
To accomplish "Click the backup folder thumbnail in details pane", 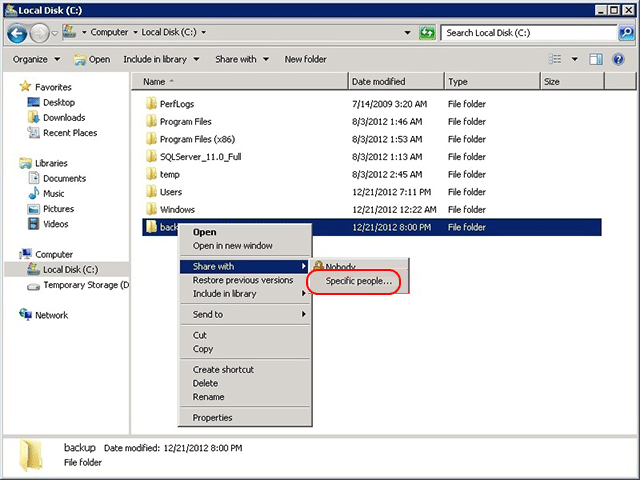I will (31, 454).
